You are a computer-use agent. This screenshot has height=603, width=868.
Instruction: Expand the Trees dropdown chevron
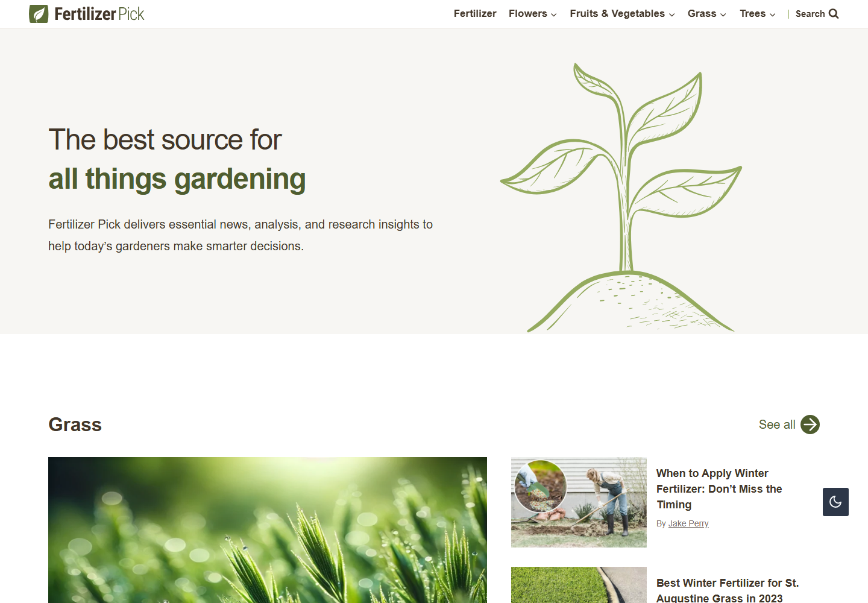tap(772, 14)
